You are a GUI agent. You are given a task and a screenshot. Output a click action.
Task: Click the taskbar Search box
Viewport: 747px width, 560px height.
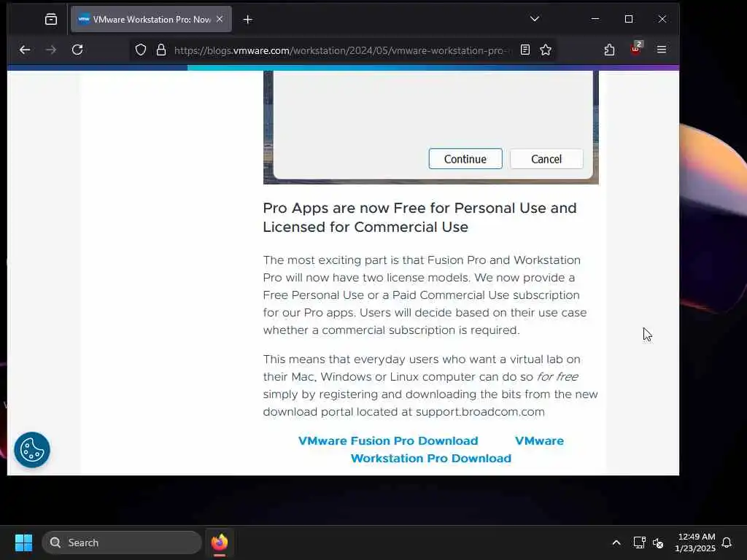122,542
